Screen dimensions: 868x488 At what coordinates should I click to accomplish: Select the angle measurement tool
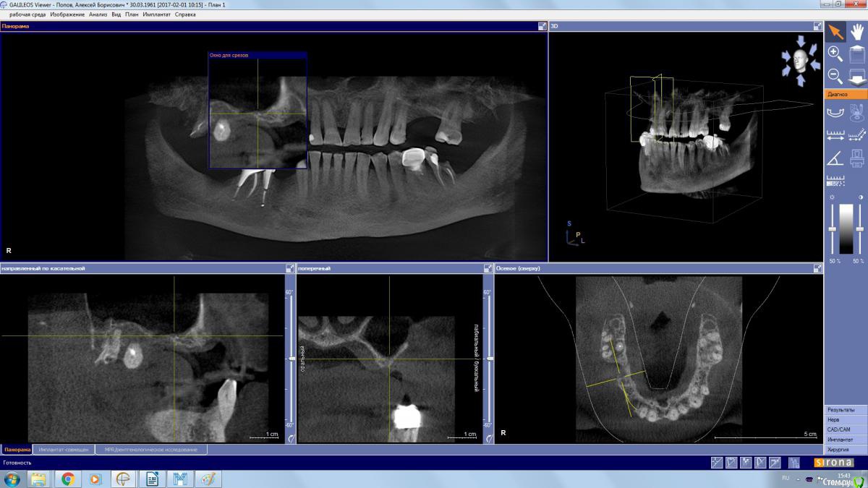[x=835, y=158]
